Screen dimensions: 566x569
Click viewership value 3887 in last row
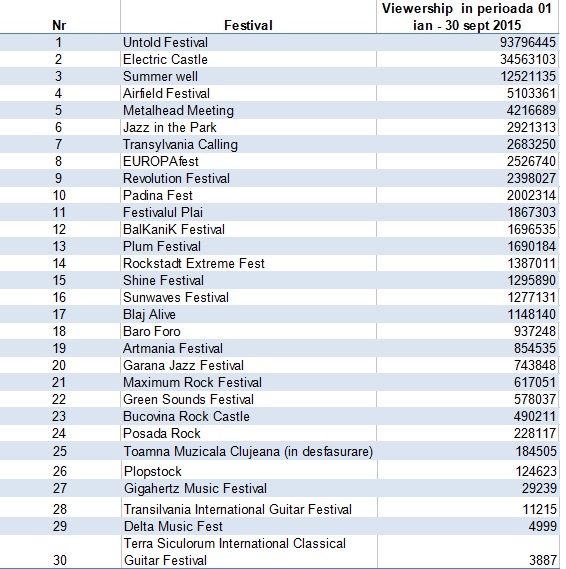click(x=543, y=560)
